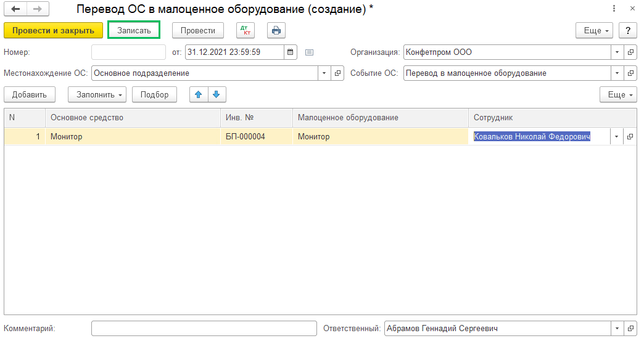Click the Провести button
This screenshot has height=341, width=644.
click(198, 30)
